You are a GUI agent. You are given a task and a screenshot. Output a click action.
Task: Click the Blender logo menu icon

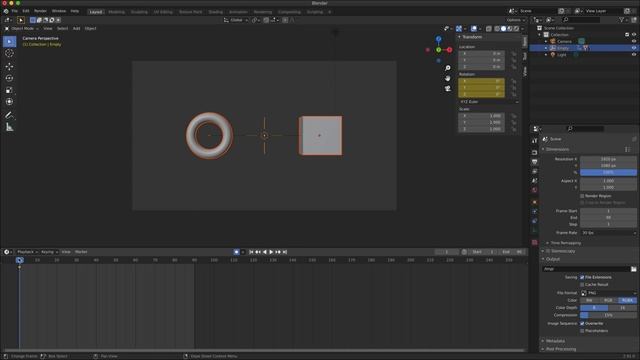click(x=6, y=11)
